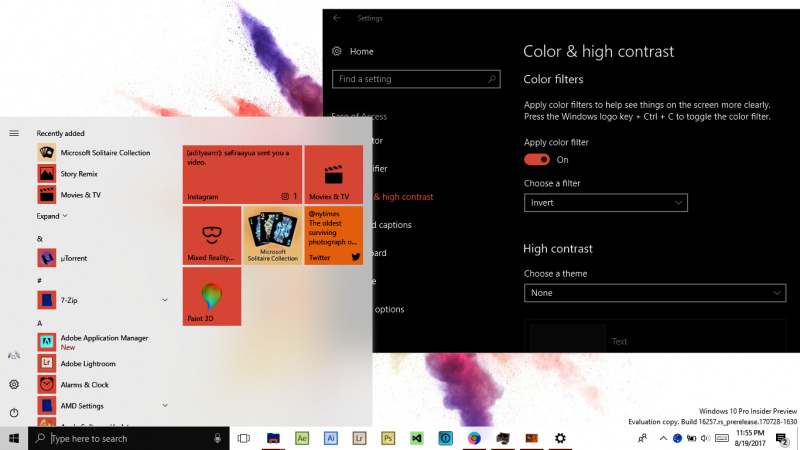Click the user account avatar in Start
Viewport: 800px width, 450px height.
14,356
